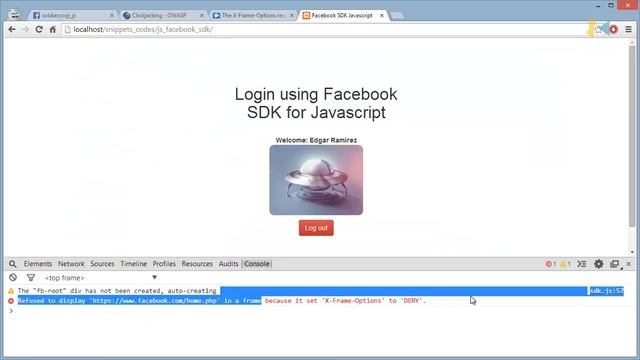This screenshot has height=360, width=640.
Task: Open DevTools settings gear
Action: point(598,264)
